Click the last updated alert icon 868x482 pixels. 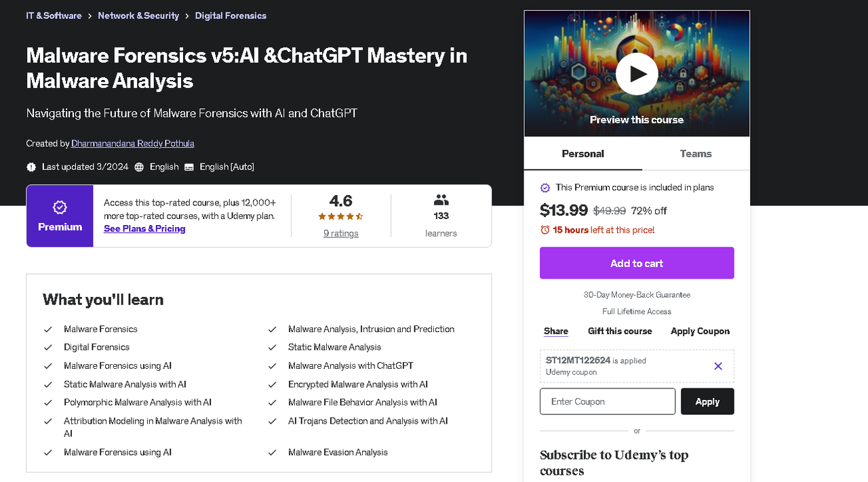point(31,167)
